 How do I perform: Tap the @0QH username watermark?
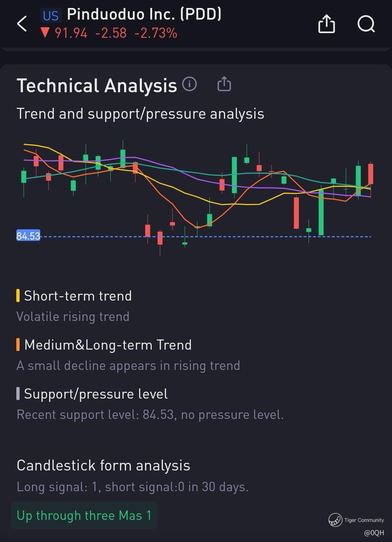[374, 533]
